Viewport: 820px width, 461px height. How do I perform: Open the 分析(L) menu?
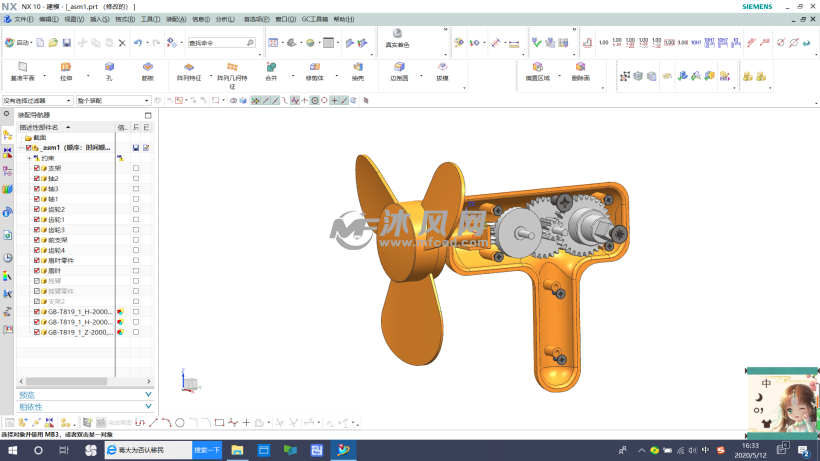225,19
